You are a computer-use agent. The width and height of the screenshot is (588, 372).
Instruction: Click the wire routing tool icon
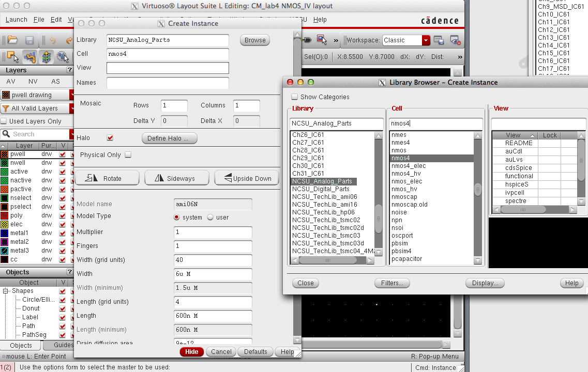click(29, 56)
